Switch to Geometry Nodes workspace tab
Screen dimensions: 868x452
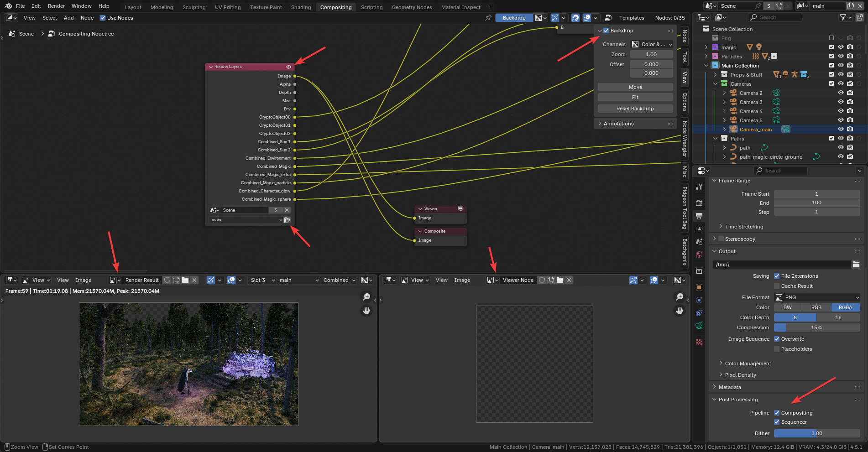[412, 7]
